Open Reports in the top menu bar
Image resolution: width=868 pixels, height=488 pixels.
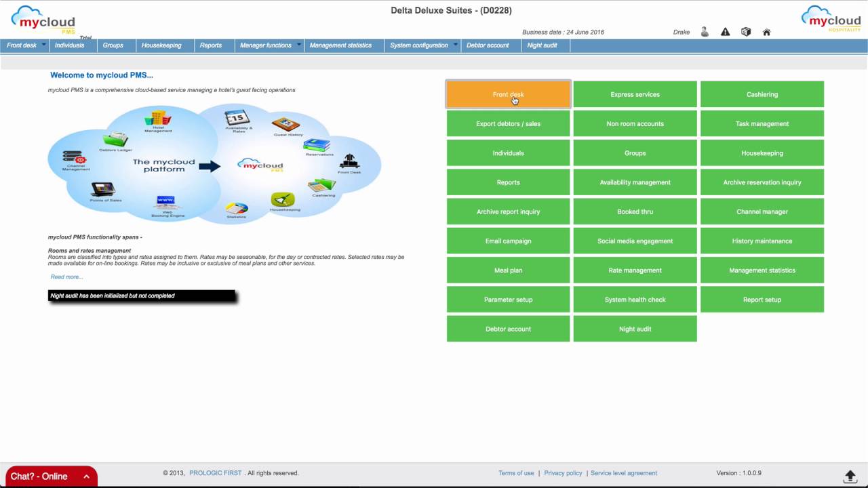coord(211,45)
